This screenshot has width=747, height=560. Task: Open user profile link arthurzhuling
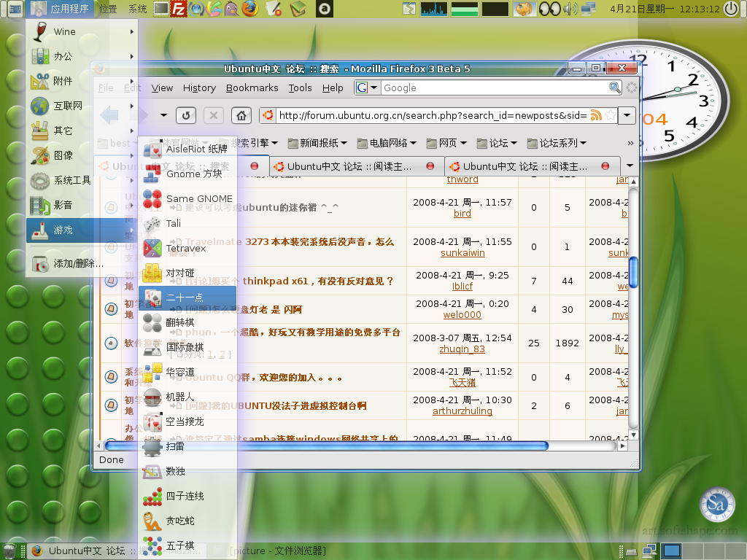[x=462, y=411]
